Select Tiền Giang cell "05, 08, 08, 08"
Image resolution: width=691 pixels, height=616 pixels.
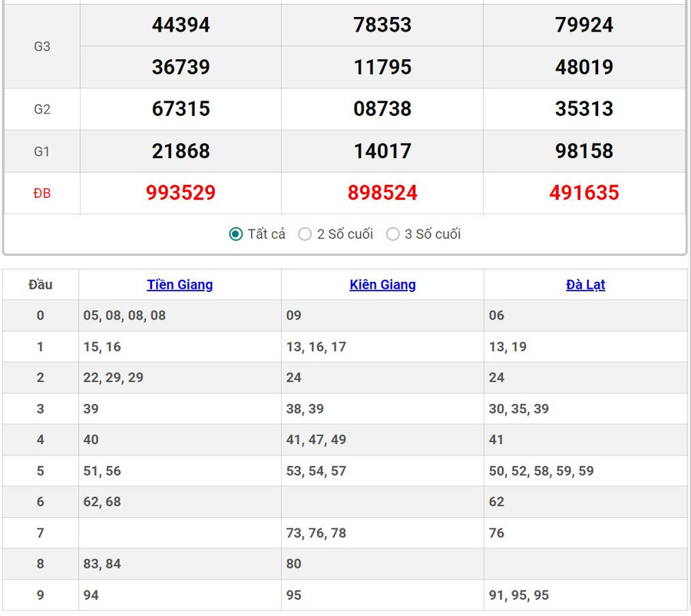point(124,316)
